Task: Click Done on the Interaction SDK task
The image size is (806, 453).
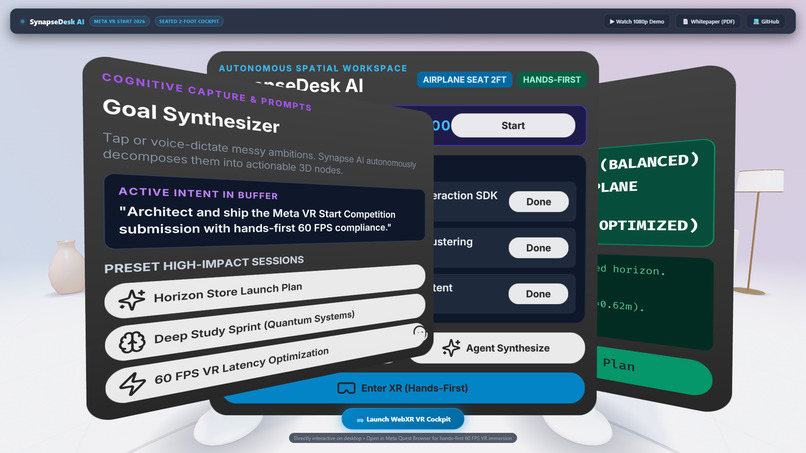Action: point(539,202)
